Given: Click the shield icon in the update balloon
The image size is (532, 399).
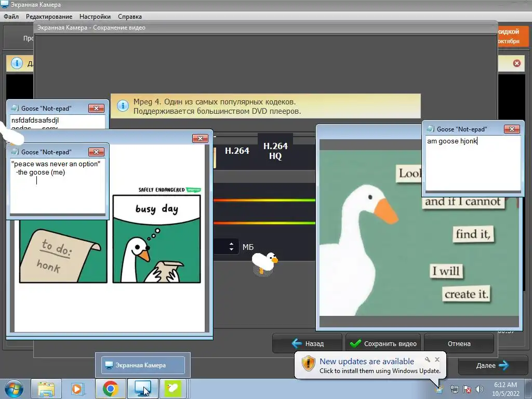Looking at the screenshot, I should pyautogui.click(x=308, y=364).
